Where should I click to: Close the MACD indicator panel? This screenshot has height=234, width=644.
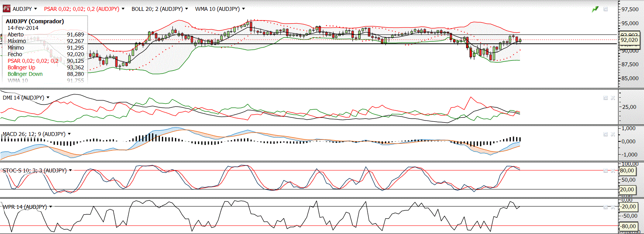(x=613, y=134)
